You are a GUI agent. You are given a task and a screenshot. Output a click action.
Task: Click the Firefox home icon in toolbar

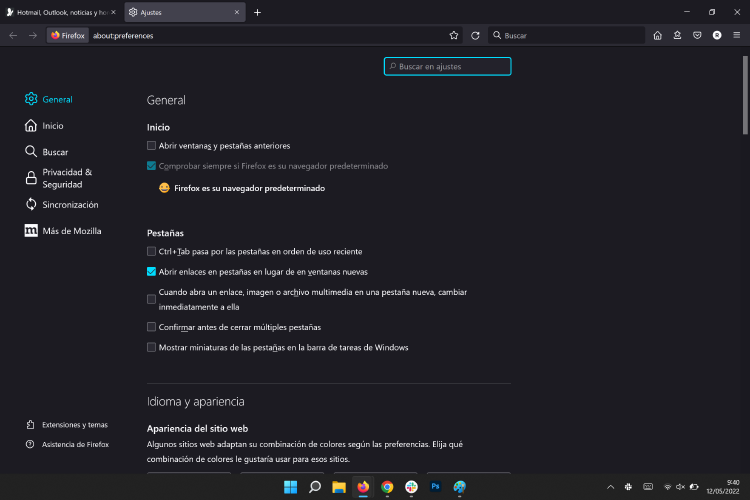(x=657, y=35)
